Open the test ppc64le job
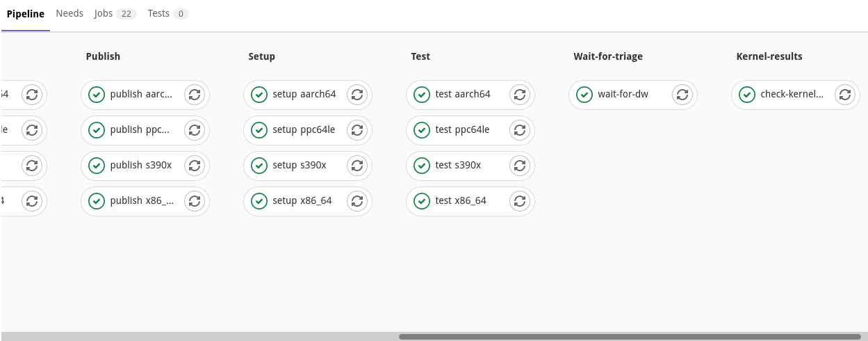This screenshot has width=868, height=341. (x=462, y=130)
